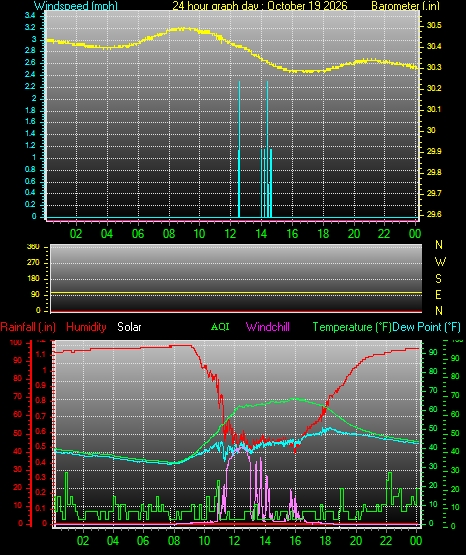The image size is (466, 555).
Task: Click hour label 14 under the windspeed graph
Action: point(261,234)
